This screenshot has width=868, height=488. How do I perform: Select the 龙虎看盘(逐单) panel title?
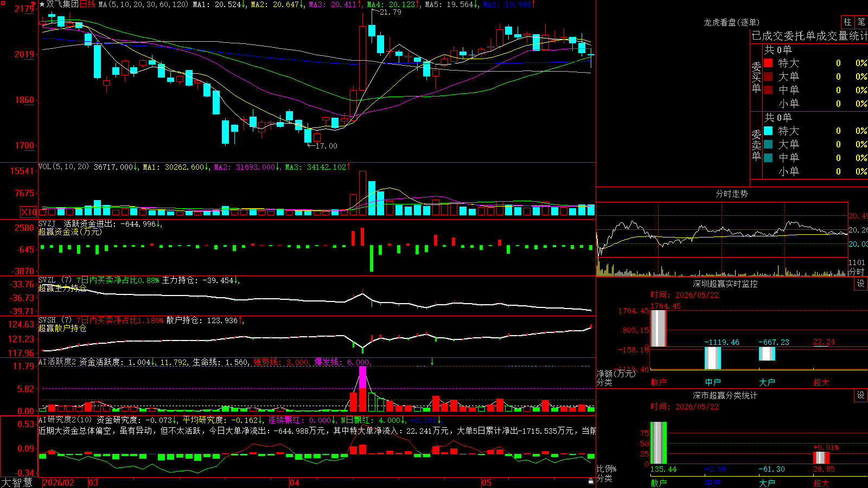pyautogui.click(x=731, y=22)
